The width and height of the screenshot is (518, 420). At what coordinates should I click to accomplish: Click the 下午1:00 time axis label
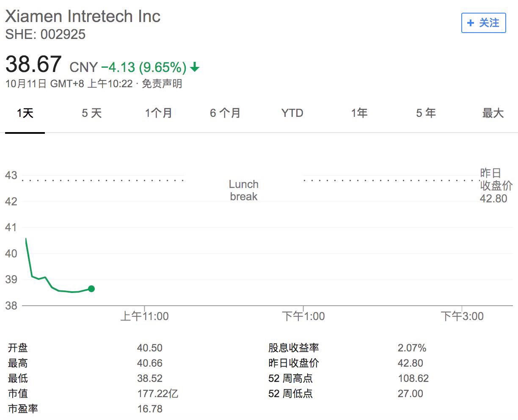tap(303, 316)
